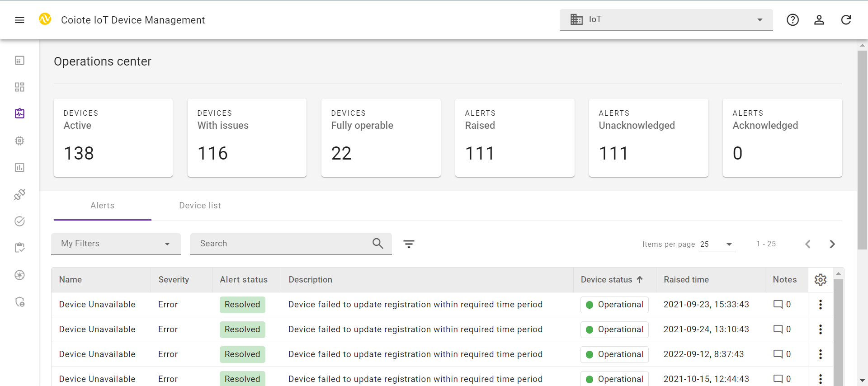The image size is (868, 386).
Task: Select the Devices Fully operable card
Action: (x=381, y=137)
